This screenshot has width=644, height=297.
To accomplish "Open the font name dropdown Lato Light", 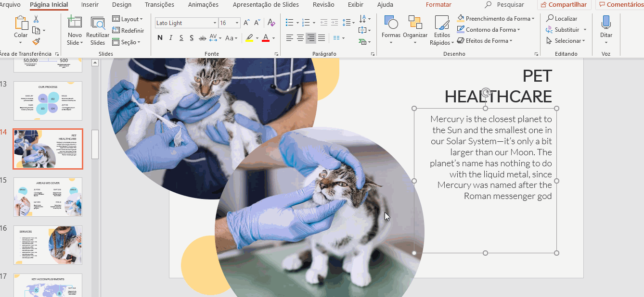I will click(215, 23).
